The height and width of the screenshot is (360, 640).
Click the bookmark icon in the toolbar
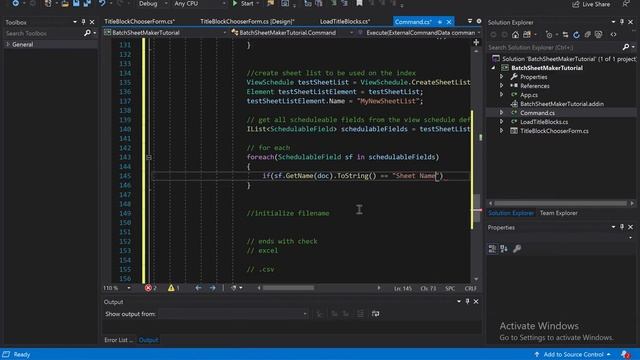click(x=359, y=3)
